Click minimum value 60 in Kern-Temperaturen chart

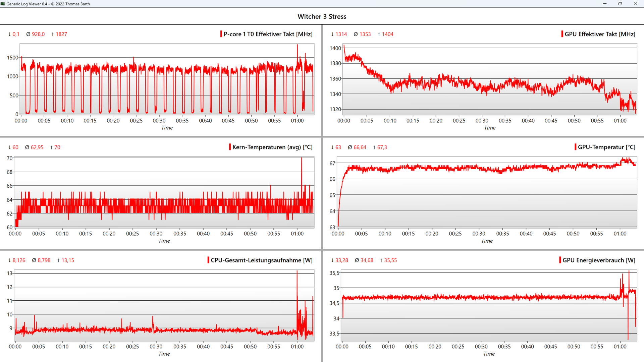tap(15, 147)
